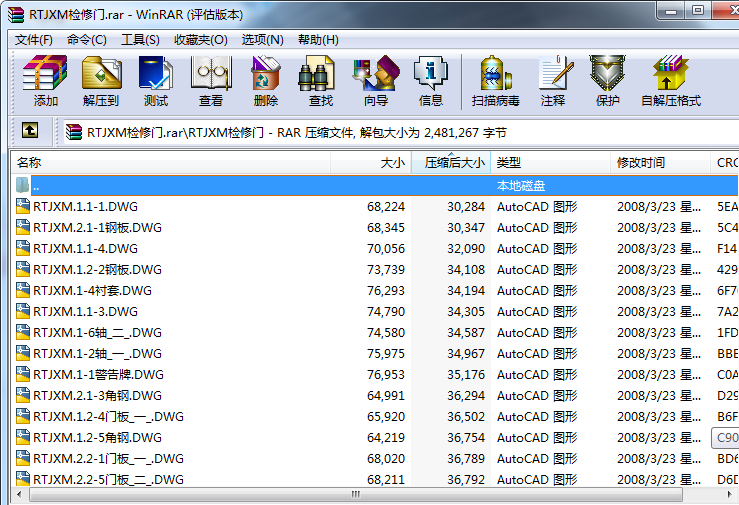Click file icon of RTJXM.1-1警告牌.DWG
739x505 pixels.
[x=23, y=375]
